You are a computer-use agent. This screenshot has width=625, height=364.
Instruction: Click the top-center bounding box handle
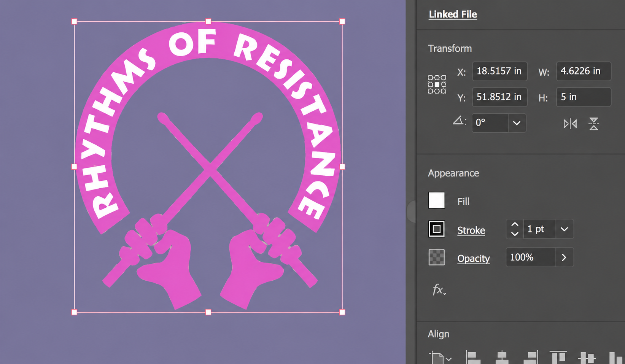(208, 22)
